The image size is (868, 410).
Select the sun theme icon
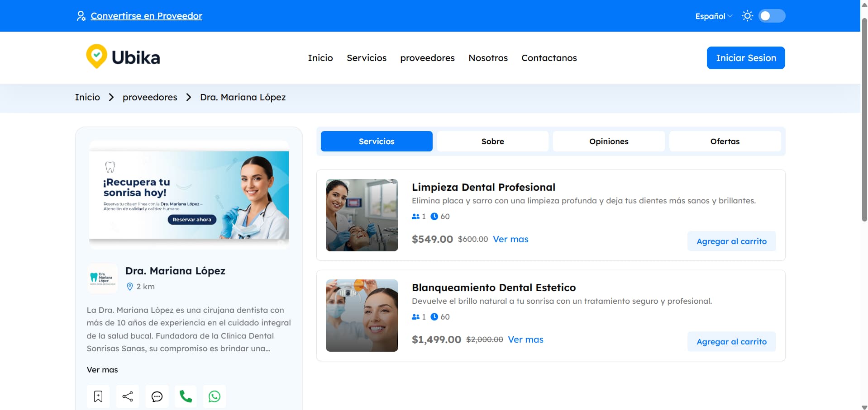(747, 16)
